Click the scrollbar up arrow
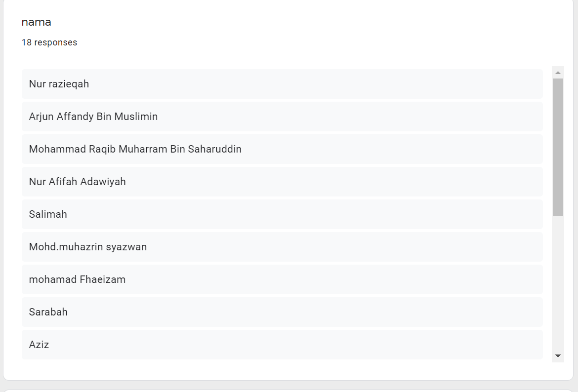578x392 pixels. 558,73
